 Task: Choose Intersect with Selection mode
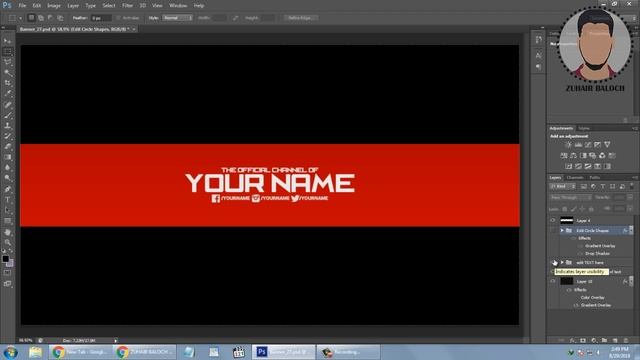pos(60,18)
